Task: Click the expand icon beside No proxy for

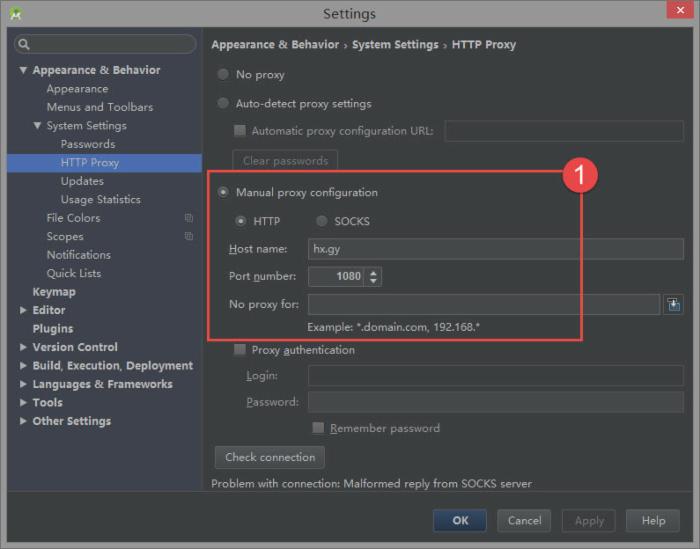Action: (673, 304)
